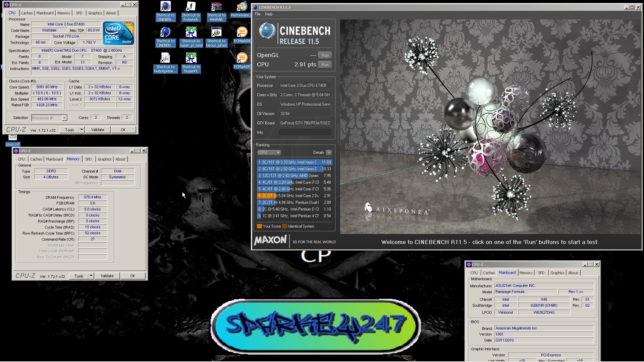
Task: Click DRAM Frequency value 578.4 MHz
Action: [93, 197]
